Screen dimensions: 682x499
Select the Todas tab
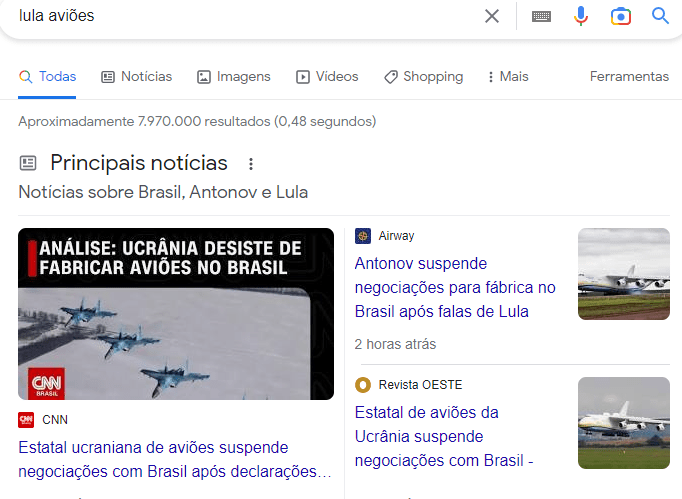pos(47,77)
